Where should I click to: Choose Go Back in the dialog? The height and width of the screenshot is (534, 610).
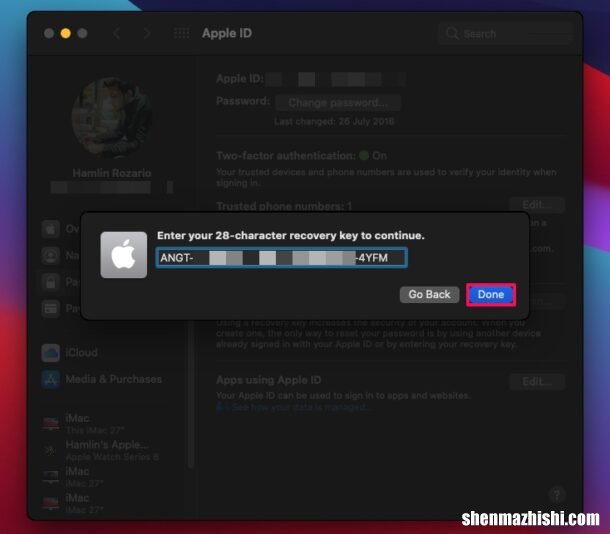pyautogui.click(x=429, y=294)
